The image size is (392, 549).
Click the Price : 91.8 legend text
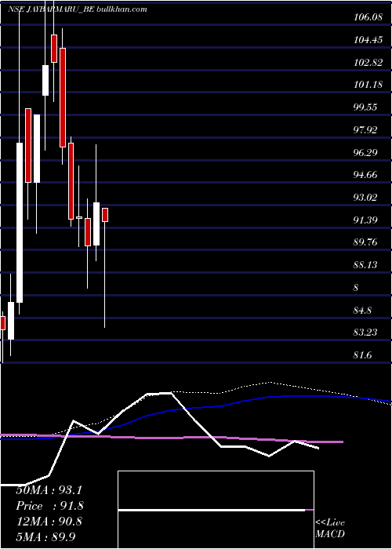pos(49,506)
